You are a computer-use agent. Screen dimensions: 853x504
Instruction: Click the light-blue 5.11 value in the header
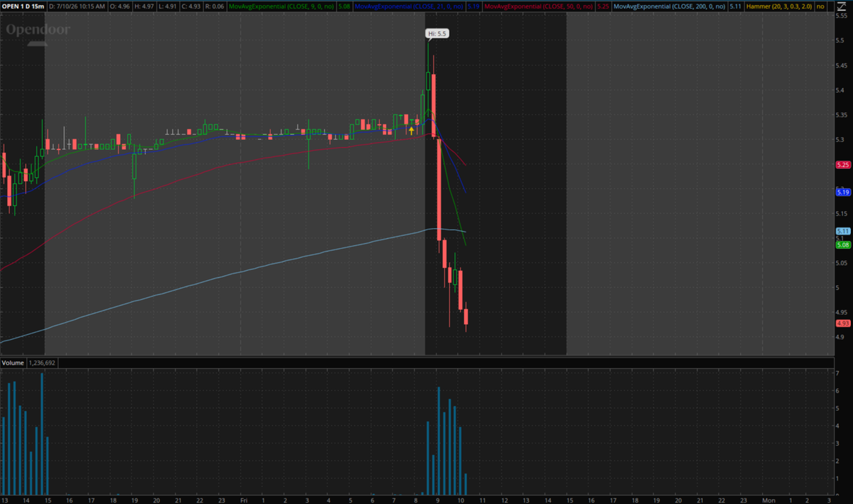pyautogui.click(x=736, y=6)
